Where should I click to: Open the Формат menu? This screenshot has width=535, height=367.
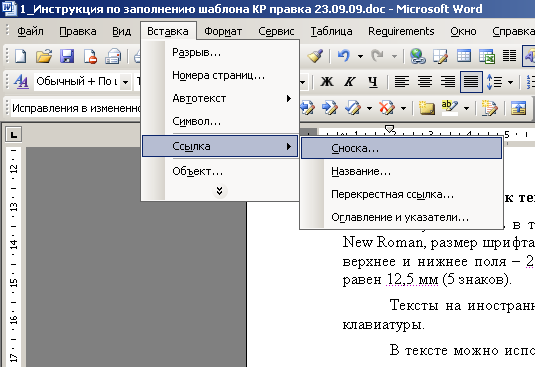(x=223, y=31)
